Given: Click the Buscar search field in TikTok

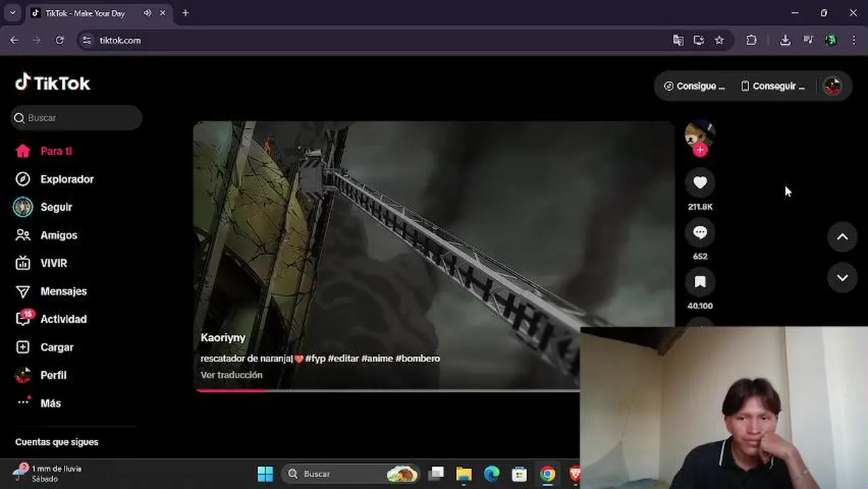Looking at the screenshot, I should tap(76, 117).
